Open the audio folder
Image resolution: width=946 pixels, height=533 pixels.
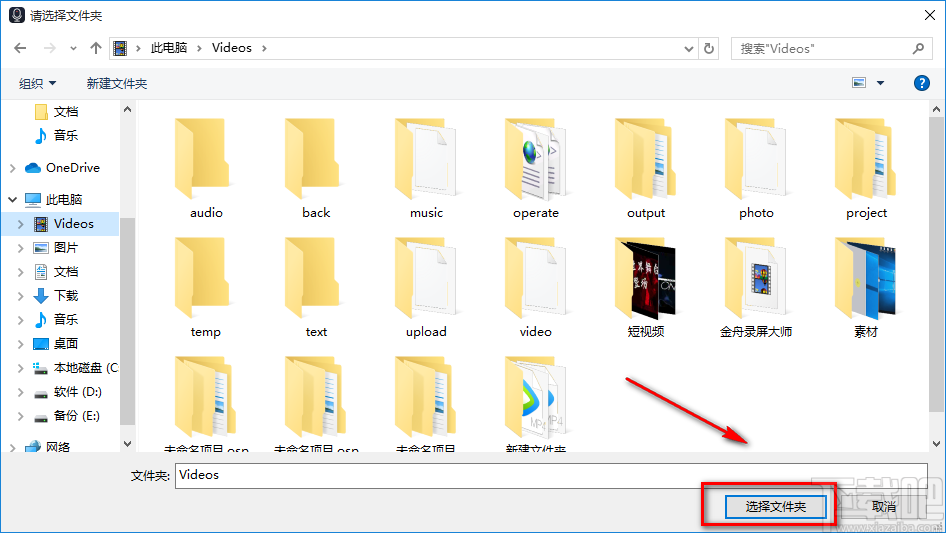(x=206, y=168)
